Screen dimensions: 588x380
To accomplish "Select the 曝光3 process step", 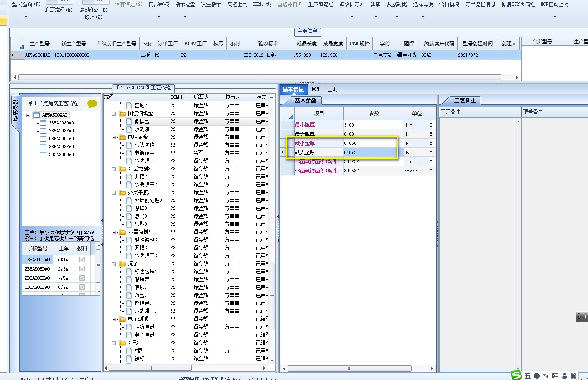I will coord(141,216).
